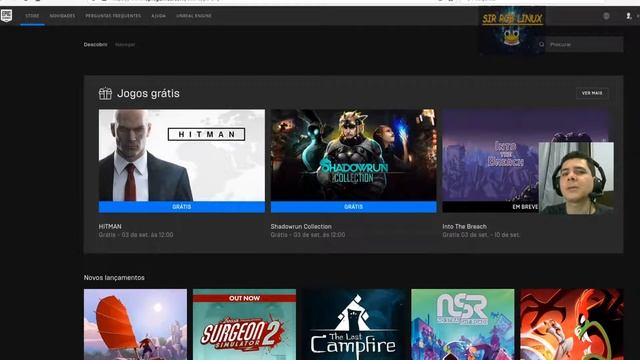This screenshot has height=360, width=640.
Task: Open the Ajuda menu item
Action: click(158, 16)
